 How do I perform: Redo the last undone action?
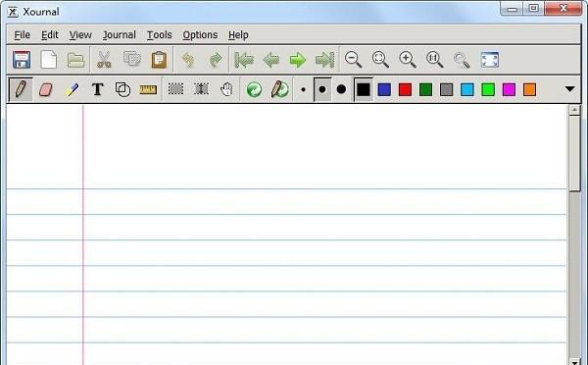216,60
